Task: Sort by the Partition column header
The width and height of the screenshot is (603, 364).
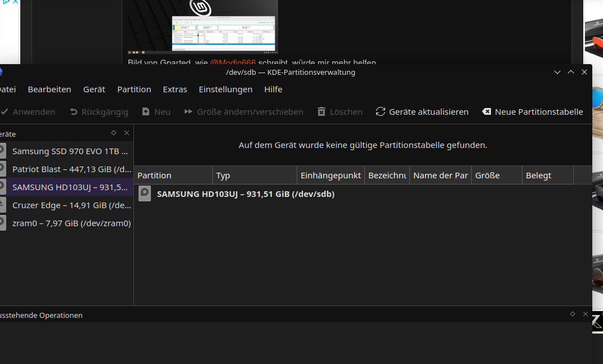Action: coord(173,176)
